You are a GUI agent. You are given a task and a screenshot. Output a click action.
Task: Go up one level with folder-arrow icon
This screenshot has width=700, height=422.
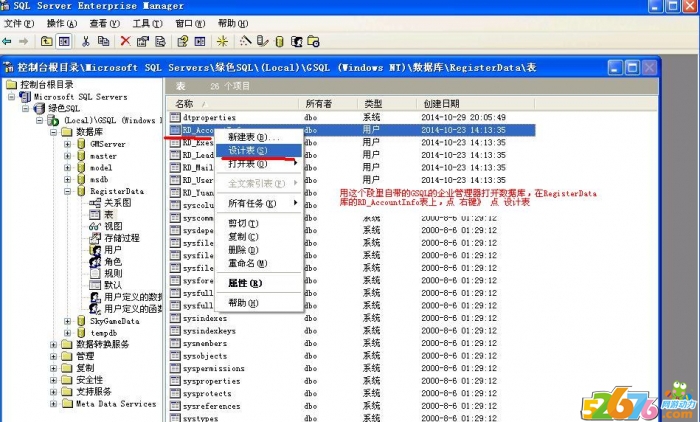tap(46, 42)
